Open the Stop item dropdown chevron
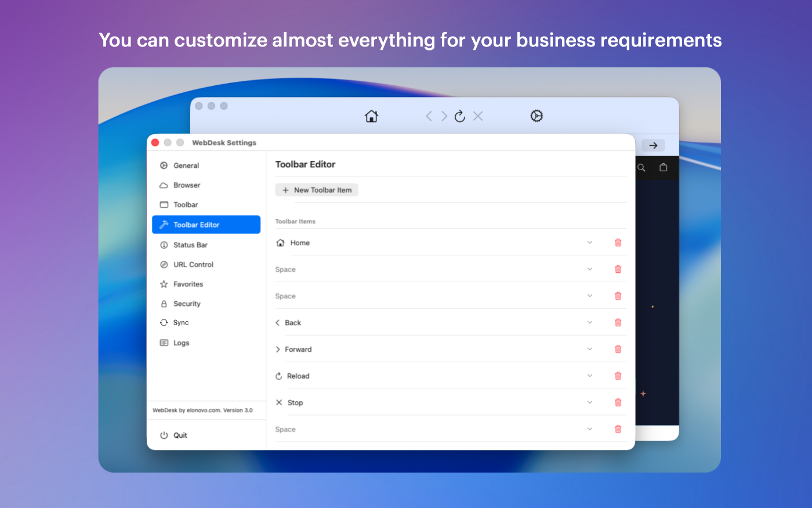Screen dimensions: 812x508 tap(590, 402)
